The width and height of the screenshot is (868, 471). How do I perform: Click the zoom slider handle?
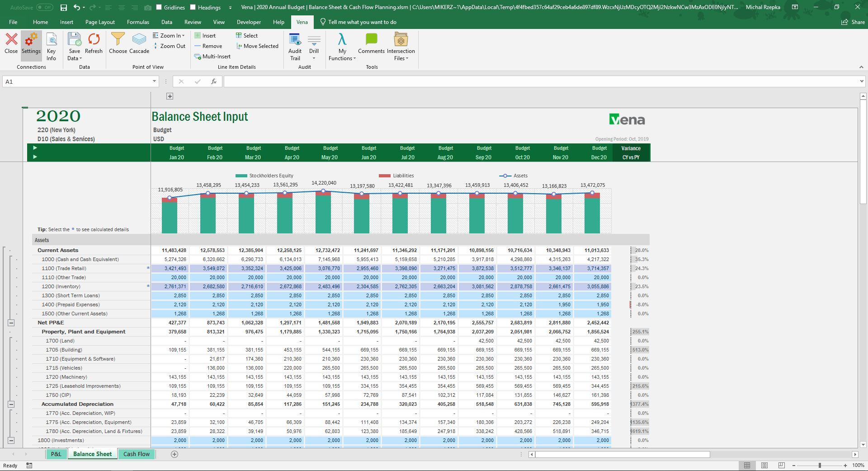(820, 465)
